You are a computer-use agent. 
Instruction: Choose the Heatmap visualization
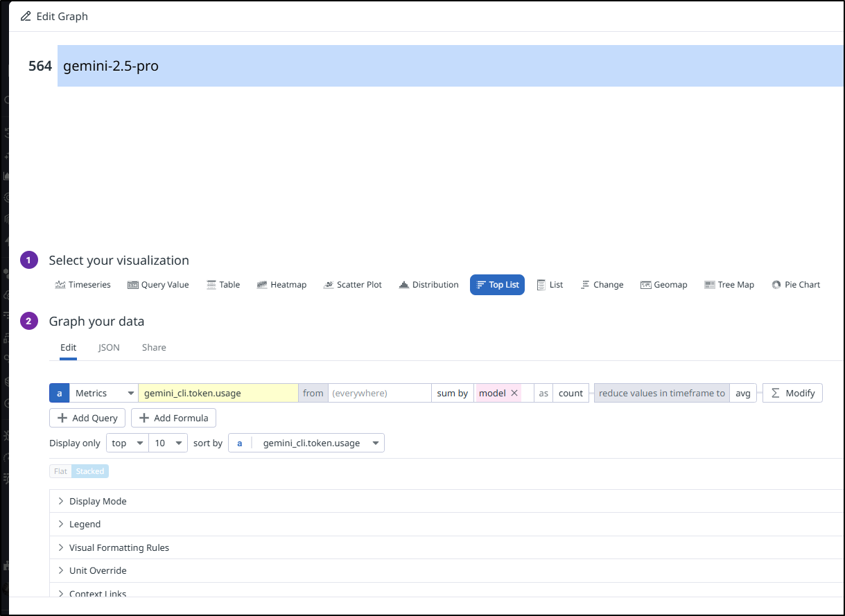click(x=281, y=285)
